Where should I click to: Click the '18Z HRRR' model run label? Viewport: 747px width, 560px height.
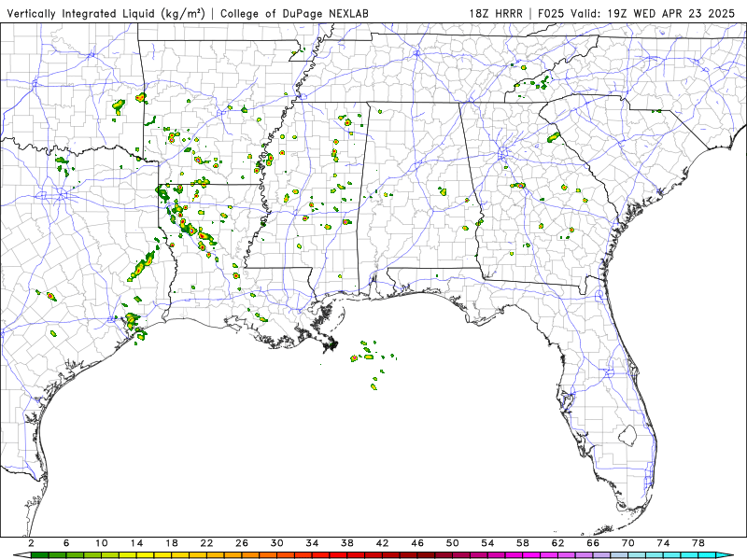496,13
